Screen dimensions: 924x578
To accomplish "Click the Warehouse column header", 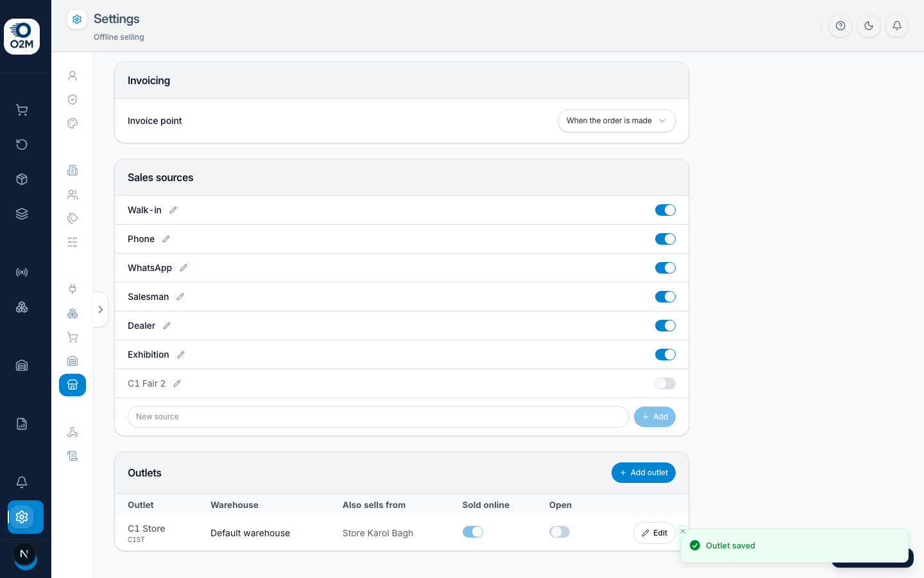I will [x=234, y=505].
